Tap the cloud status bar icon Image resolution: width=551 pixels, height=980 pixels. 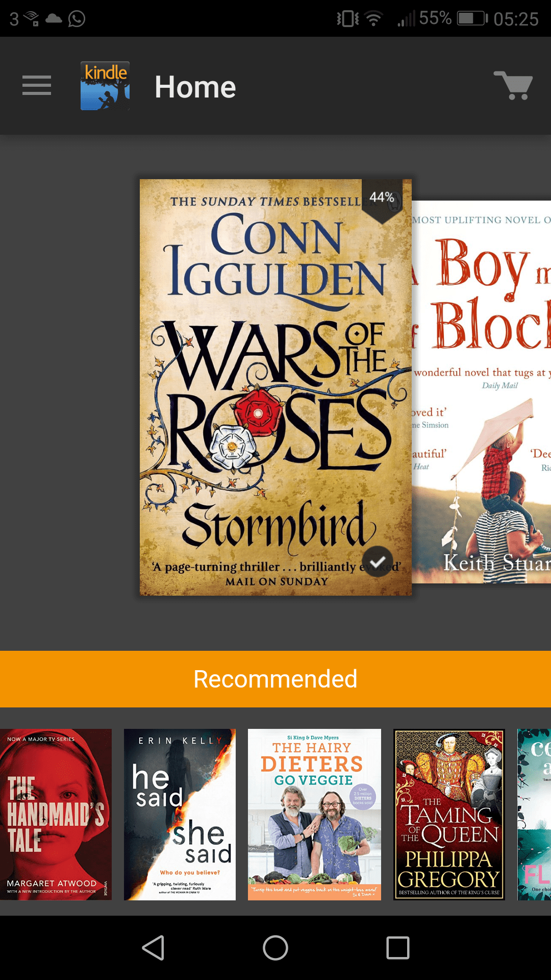click(x=54, y=19)
